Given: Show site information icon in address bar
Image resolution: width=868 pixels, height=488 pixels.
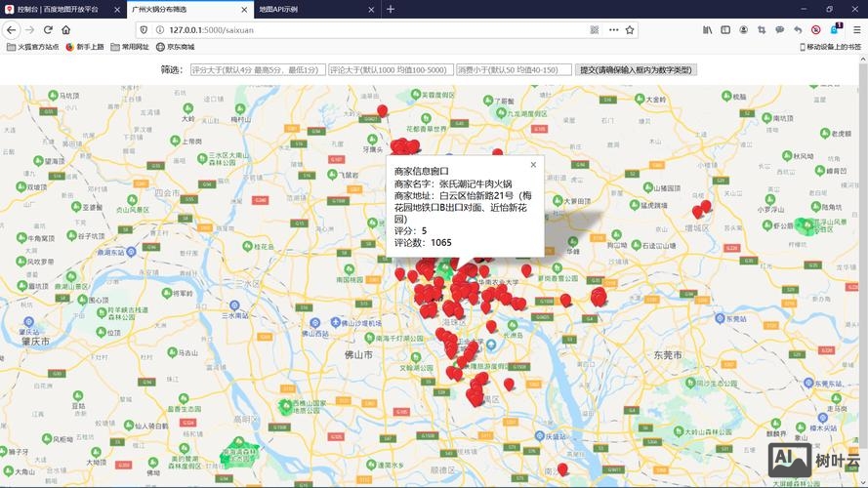Looking at the screenshot, I should coord(159,30).
